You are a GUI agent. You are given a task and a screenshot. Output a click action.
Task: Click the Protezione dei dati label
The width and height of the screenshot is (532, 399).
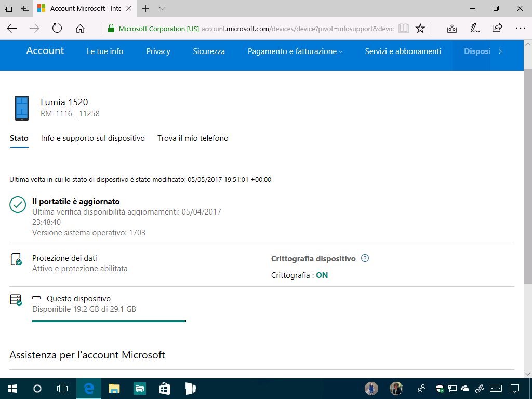64,258
